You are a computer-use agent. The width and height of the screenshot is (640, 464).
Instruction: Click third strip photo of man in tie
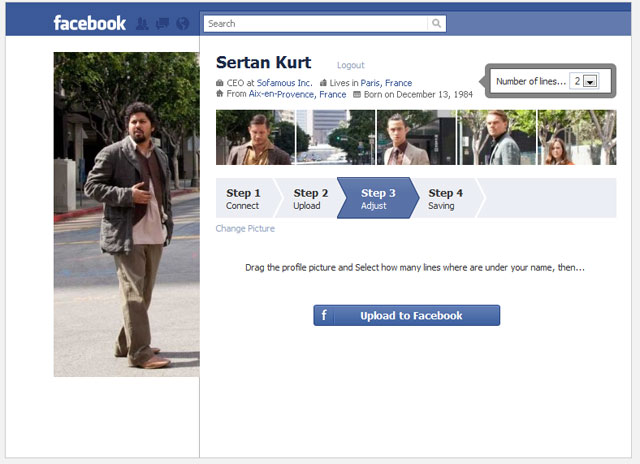click(x=416, y=138)
